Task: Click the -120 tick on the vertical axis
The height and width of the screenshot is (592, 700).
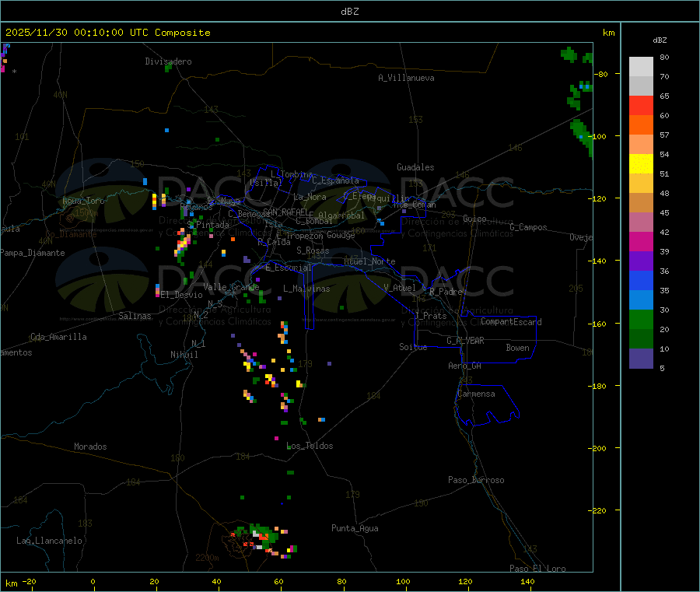Action: point(599,198)
